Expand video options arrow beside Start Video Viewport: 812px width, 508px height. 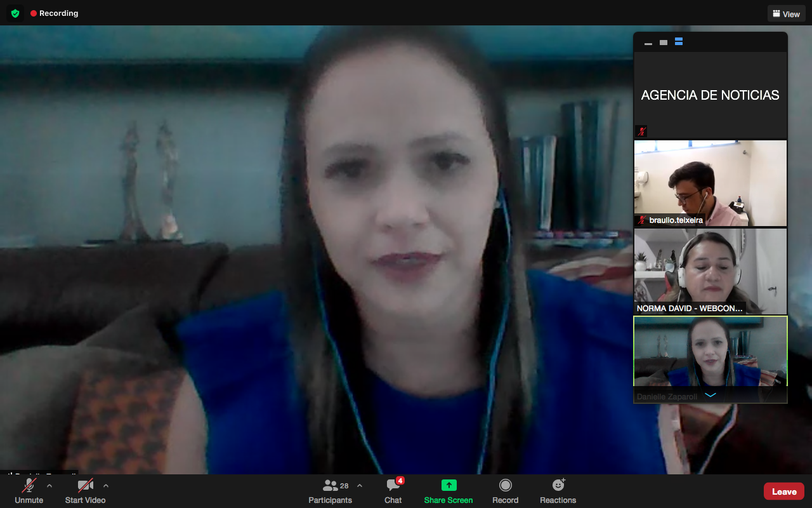point(106,486)
